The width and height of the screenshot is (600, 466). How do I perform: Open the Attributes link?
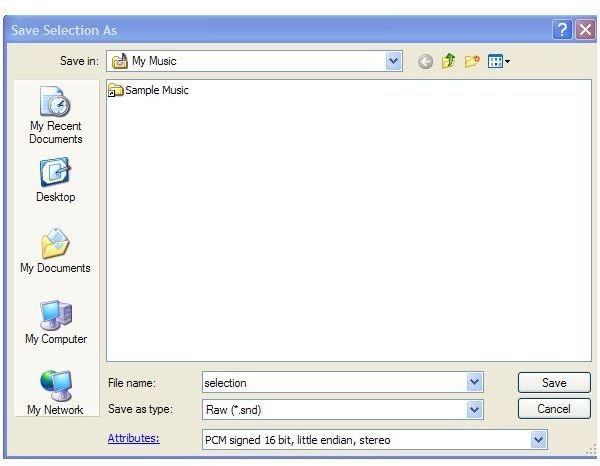point(134,438)
